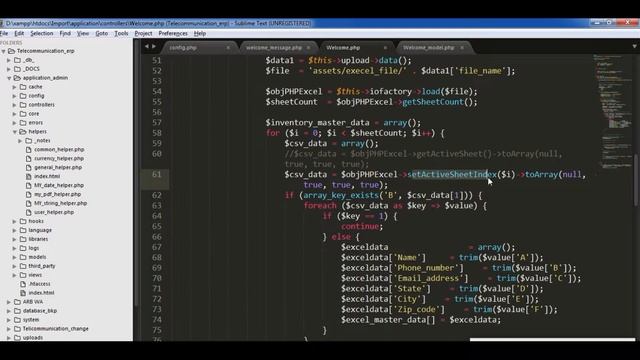Click the hooks folder icon

[23, 221]
